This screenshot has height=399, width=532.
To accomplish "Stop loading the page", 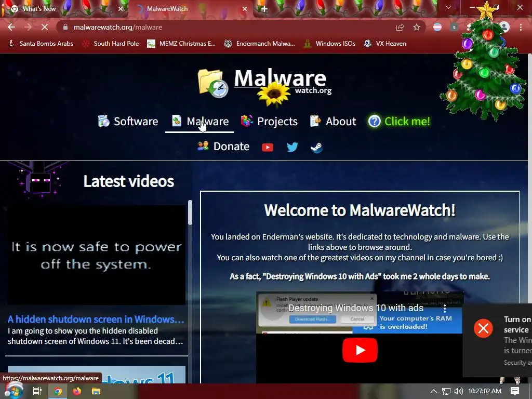I will coord(45,27).
